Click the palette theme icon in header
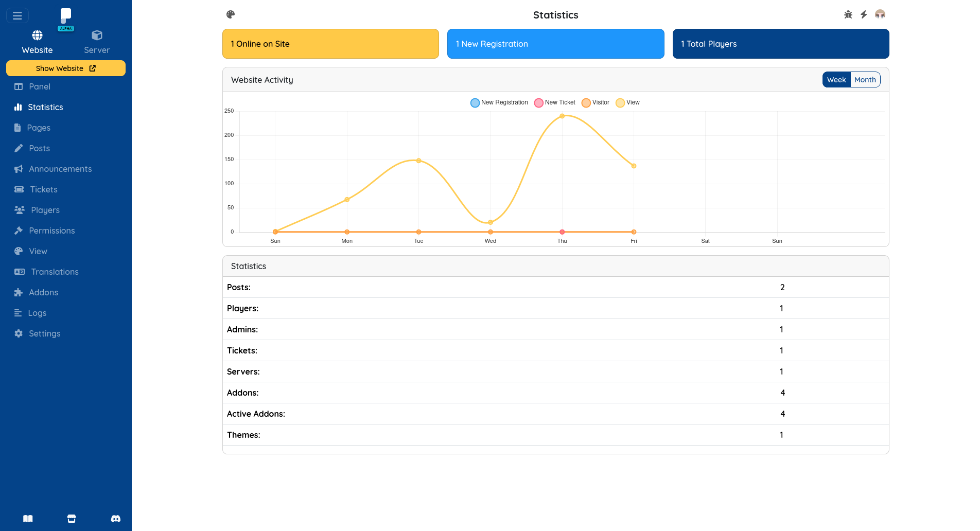Viewport: 980px width, 531px height. [x=230, y=15]
